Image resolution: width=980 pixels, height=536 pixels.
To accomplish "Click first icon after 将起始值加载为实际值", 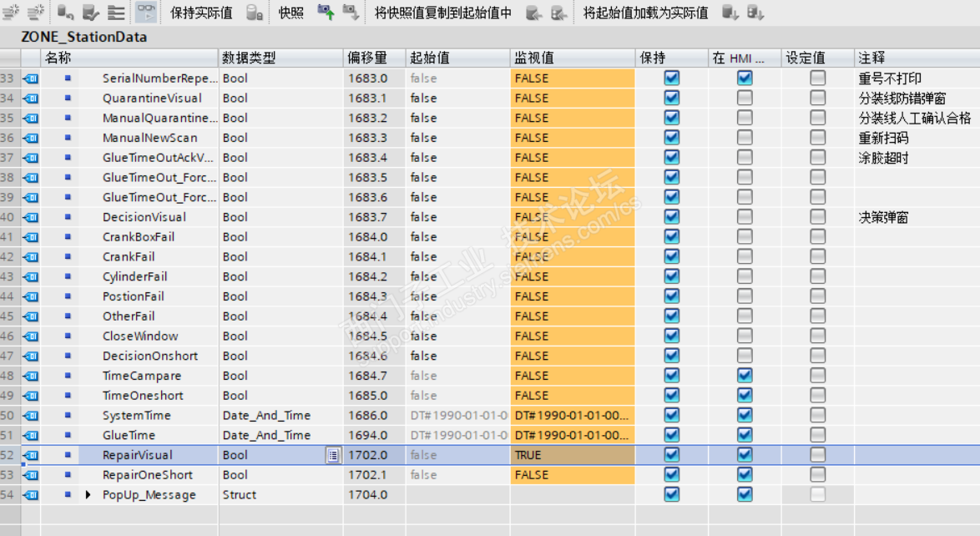I will tap(730, 12).
